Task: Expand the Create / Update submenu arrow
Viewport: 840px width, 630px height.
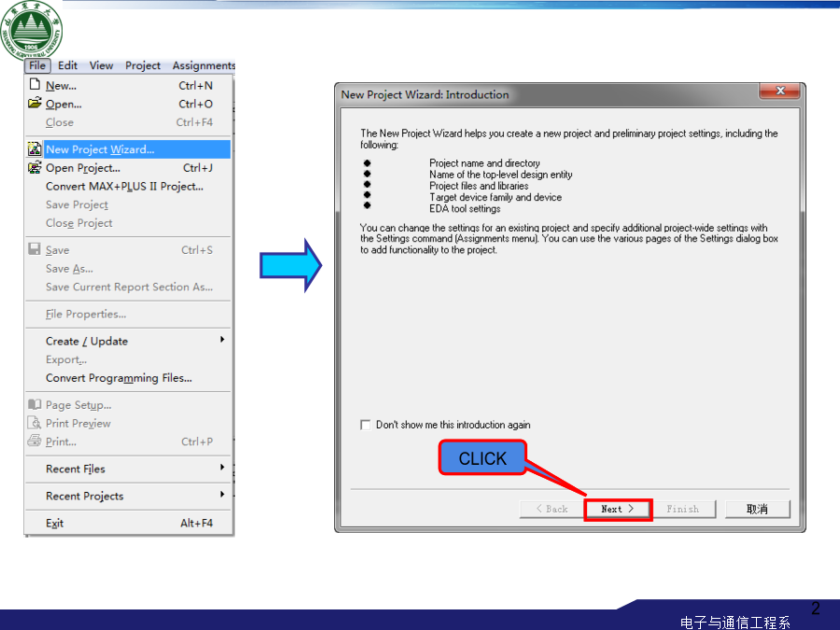Action: pos(222,340)
